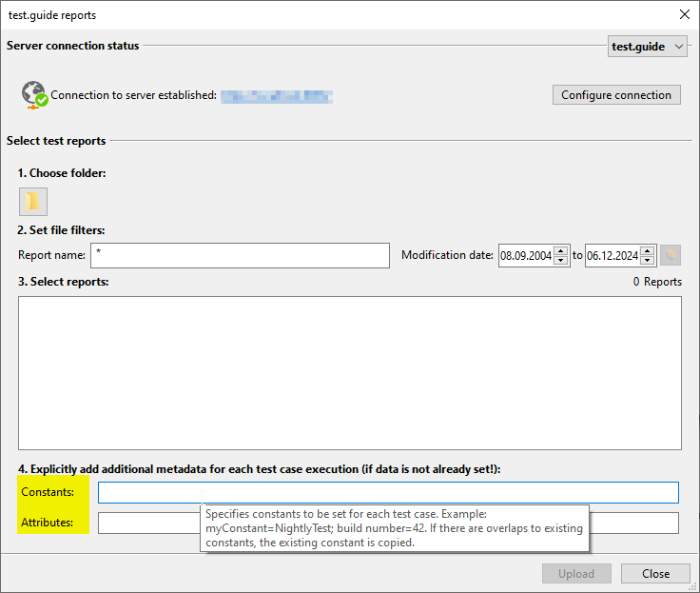Open the choose folder icon button
Viewport: 700px width, 593px height.
click(33, 202)
